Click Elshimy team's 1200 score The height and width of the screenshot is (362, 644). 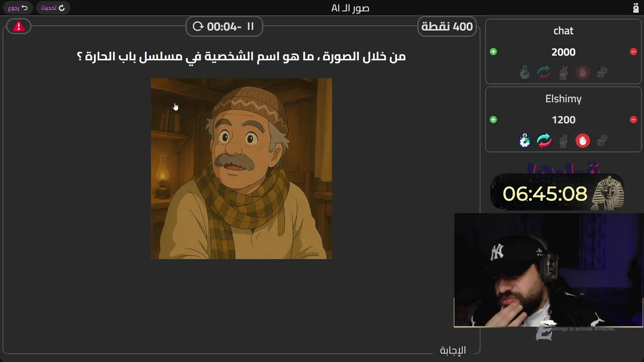point(563,120)
